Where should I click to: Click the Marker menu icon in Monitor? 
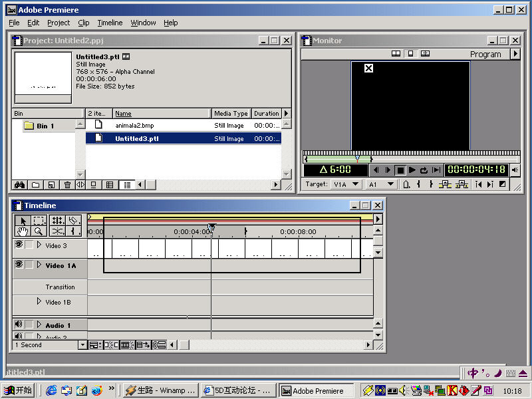pos(406,184)
